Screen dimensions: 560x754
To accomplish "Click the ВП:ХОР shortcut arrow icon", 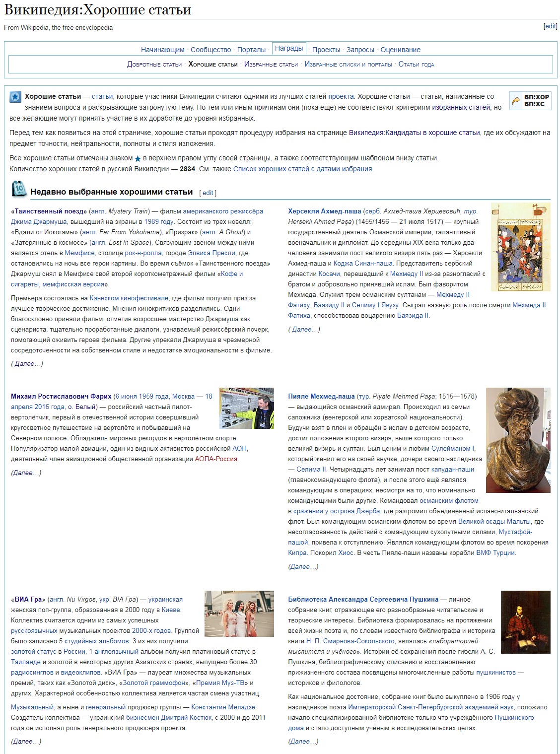I will 516,101.
